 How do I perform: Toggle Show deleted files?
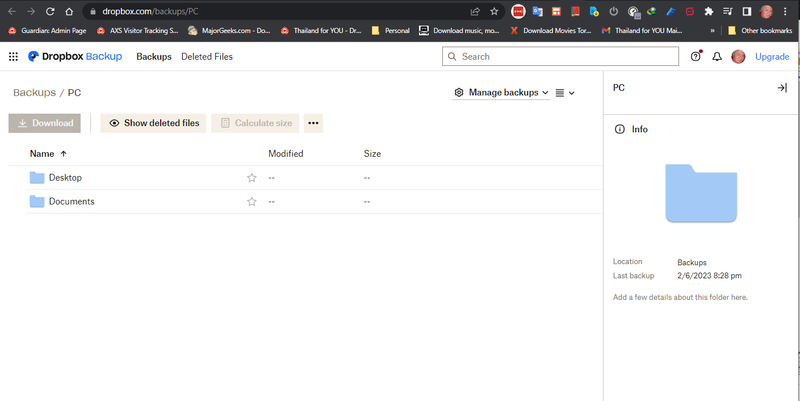tap(153, 123)
